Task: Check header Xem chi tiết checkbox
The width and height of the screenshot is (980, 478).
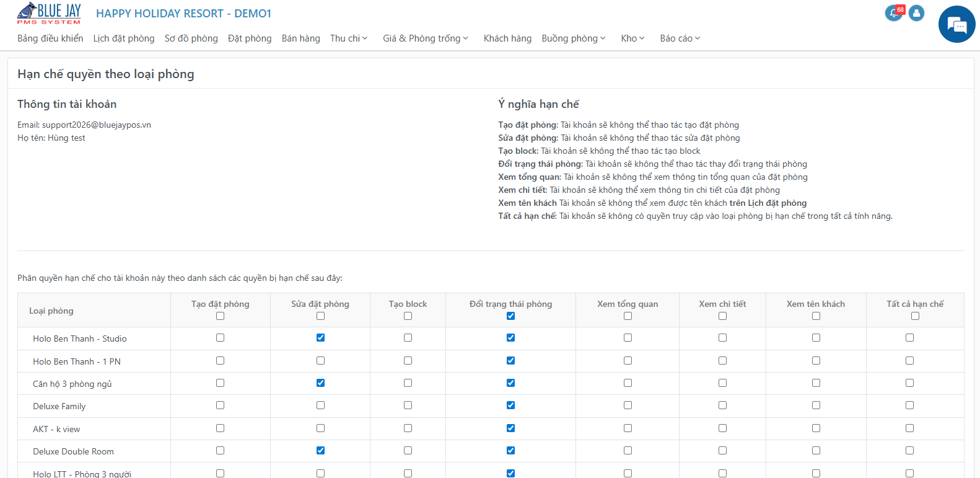Action: 722,316
